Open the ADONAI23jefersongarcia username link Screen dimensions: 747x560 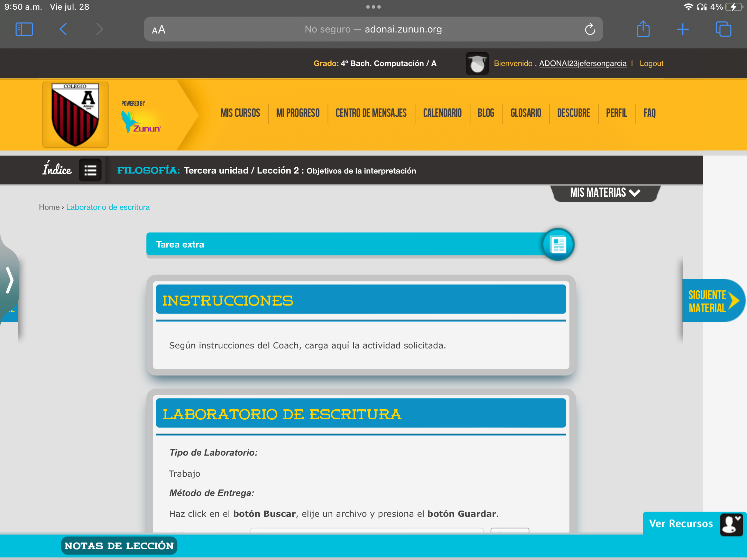tap(583, 64)
